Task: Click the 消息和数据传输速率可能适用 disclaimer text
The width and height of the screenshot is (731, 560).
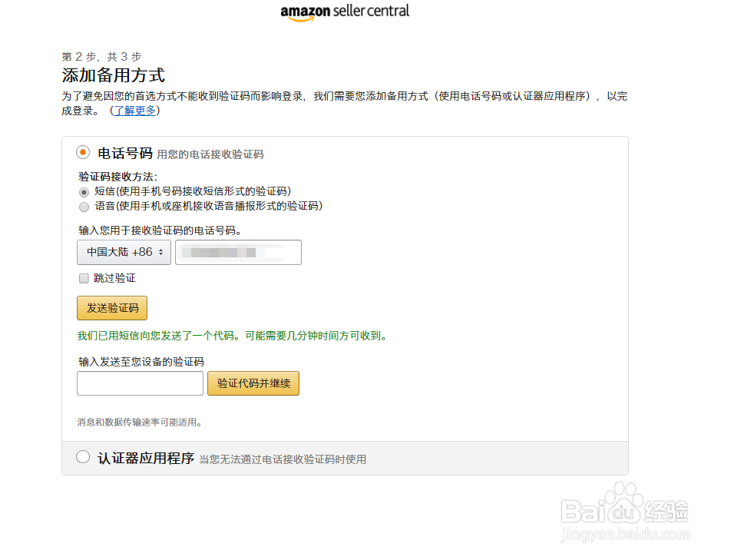Action: tap(140, 422)
